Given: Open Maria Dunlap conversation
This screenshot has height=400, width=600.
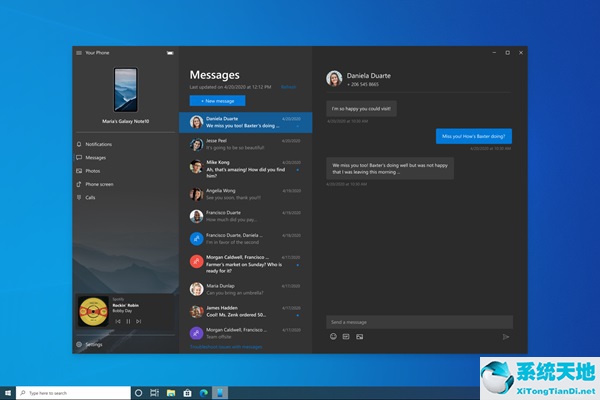Looking at the screenshot, I should click(246, 289).
